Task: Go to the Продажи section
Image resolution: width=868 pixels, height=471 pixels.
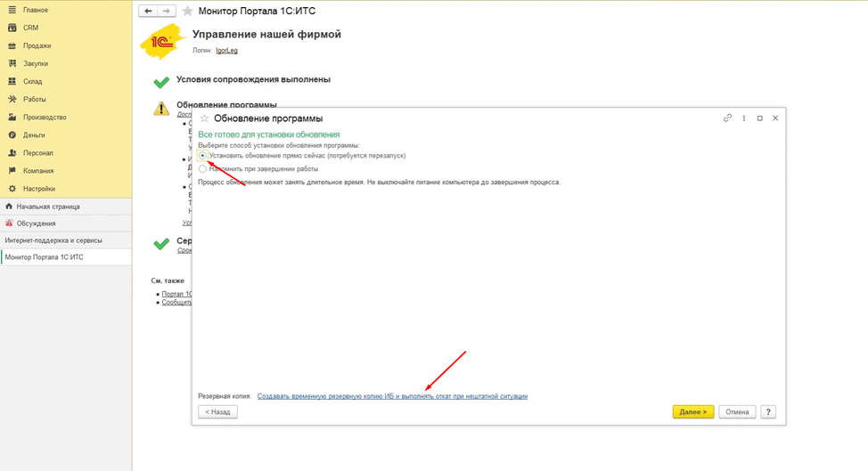Action: point(37,46)
